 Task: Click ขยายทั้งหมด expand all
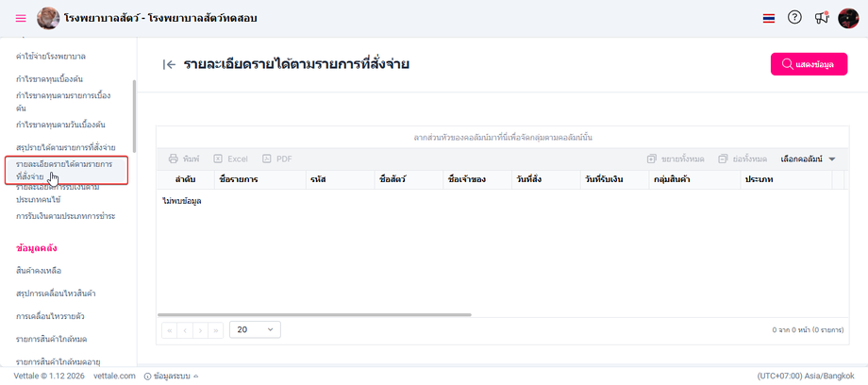click(x=676, y=159)
